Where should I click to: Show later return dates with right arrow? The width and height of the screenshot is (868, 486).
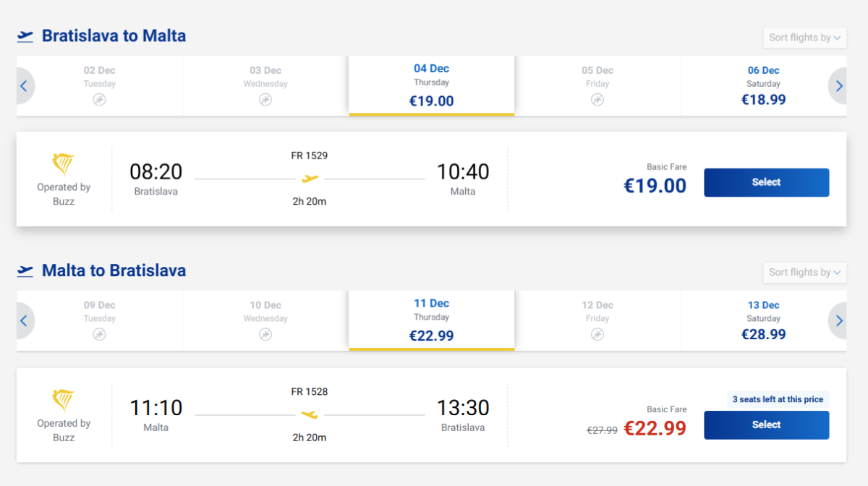tap(839, 320)
